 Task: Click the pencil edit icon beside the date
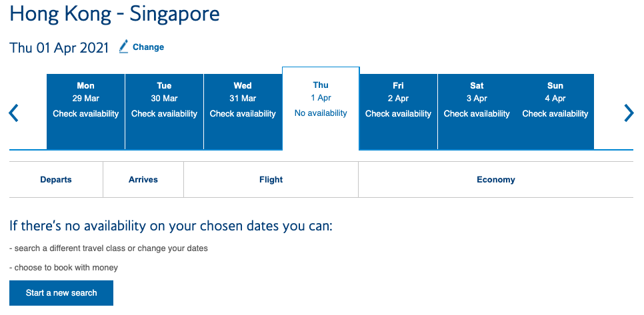point(123,47)
